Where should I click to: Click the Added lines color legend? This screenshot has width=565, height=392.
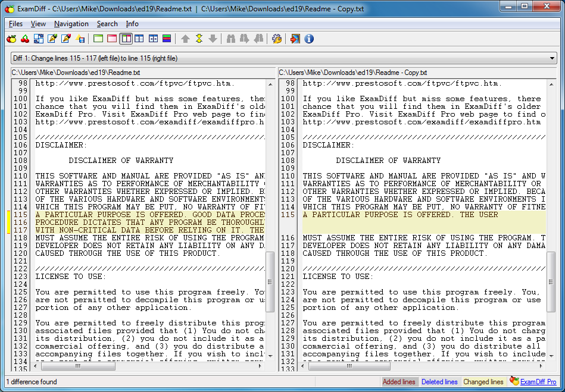tap(399, 382)
